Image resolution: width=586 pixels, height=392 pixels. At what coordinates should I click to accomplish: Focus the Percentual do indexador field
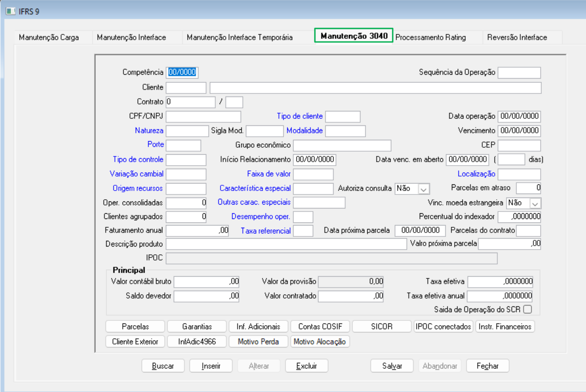tap(520, 217)
